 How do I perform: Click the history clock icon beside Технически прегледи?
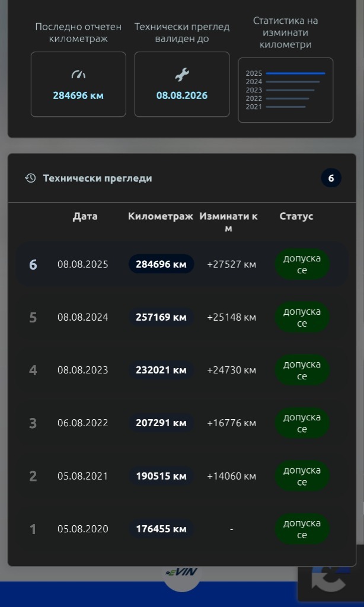pyautogui.click(x=30, y=178)
